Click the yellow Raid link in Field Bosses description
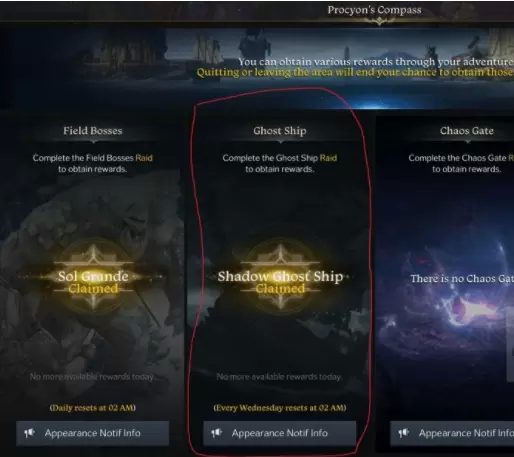Image resolution: width=514 pixels, height=457 pixels. pos(144,158)
